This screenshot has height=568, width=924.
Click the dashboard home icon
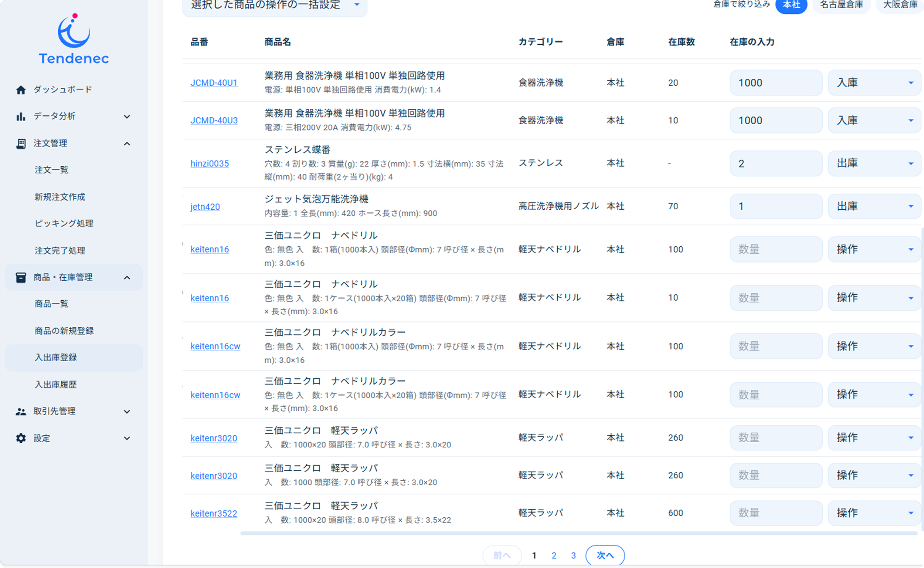click(x=21, y=90)
